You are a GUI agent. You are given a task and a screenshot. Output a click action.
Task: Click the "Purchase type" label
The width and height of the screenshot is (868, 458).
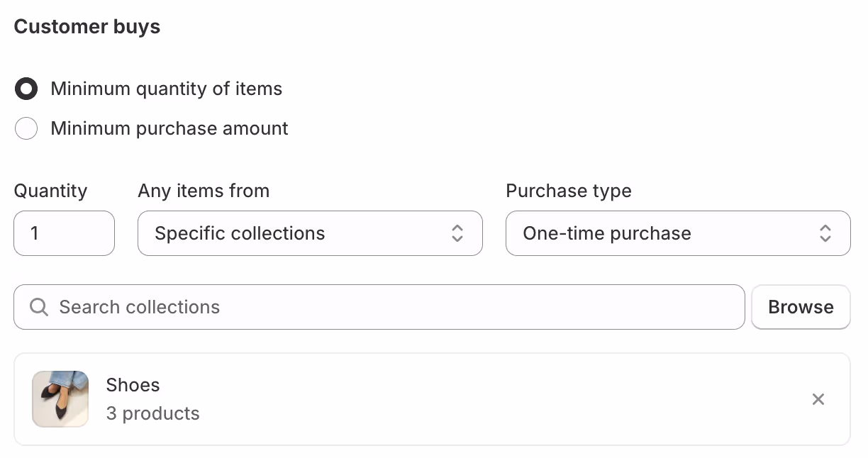pyautogui.click(x=568, y=191)
